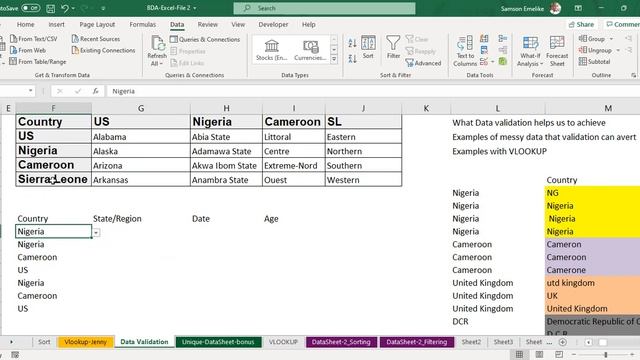
Task: Click the Advanced filter option
Action: pos(423,63)
